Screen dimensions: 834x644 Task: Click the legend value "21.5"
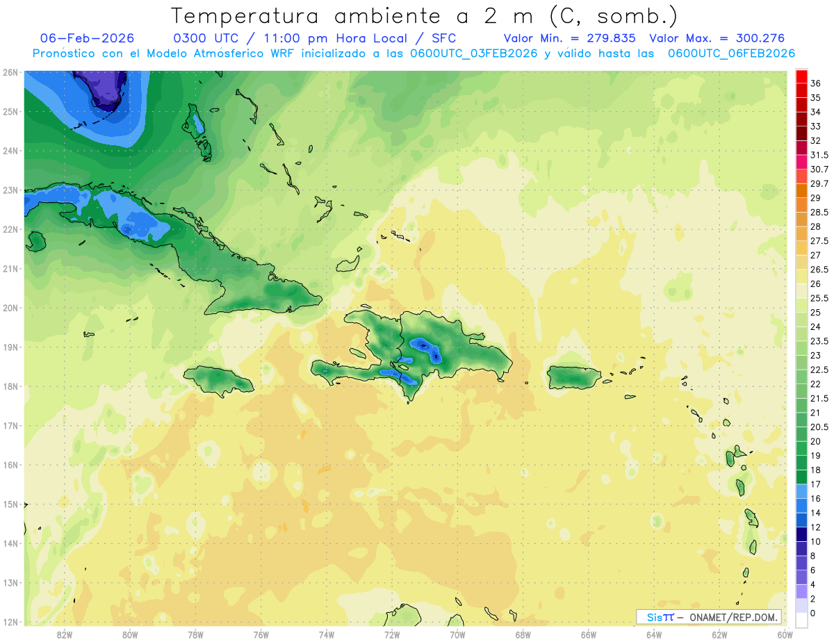tap(819, 398)
